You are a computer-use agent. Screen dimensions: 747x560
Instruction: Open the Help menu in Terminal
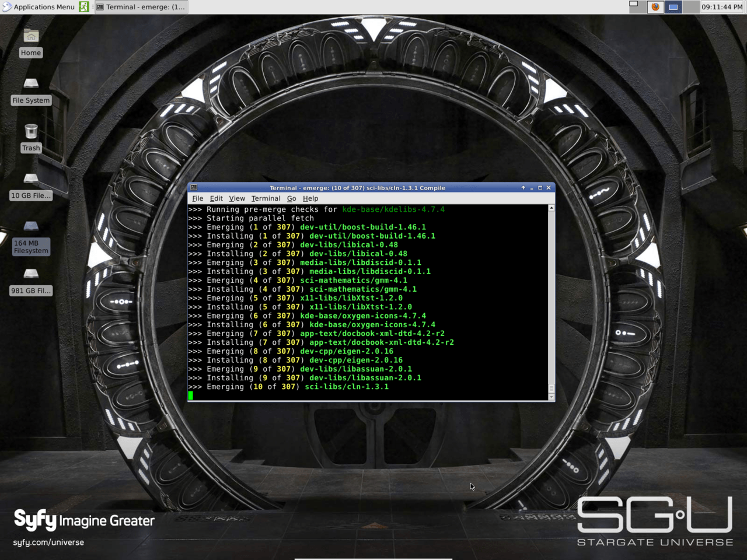(x=310, y=198)
